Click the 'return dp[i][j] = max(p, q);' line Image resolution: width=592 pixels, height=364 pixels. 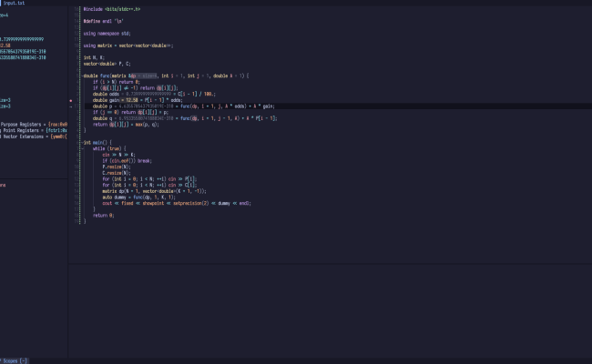tap(126, 125)
